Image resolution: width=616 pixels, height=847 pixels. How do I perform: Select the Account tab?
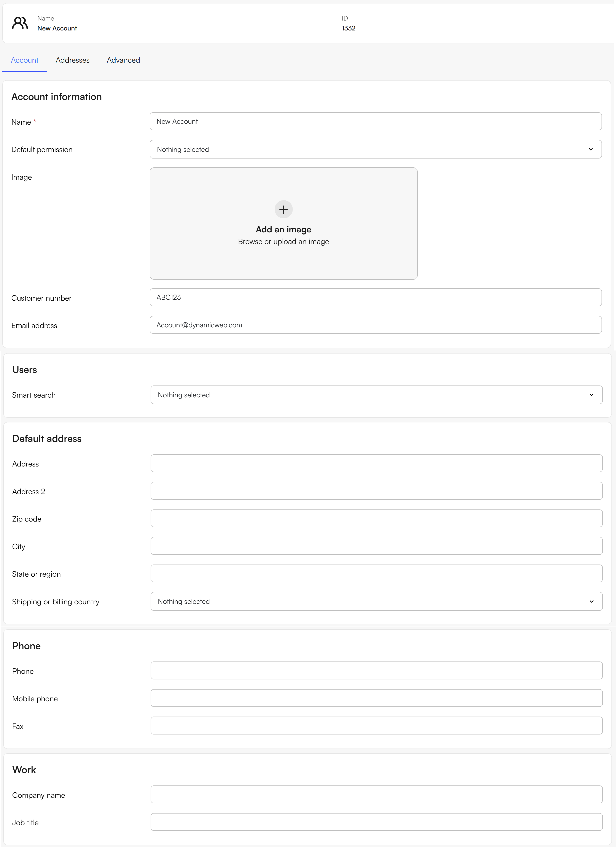(25, 60)
